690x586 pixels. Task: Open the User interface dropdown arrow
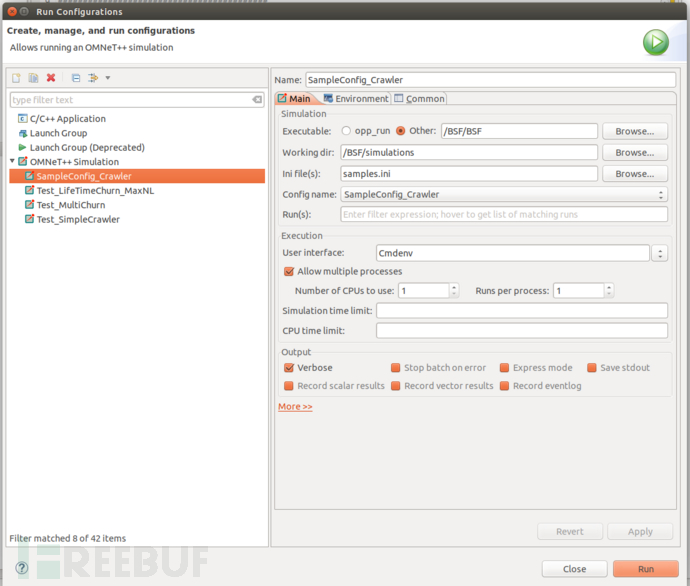(x=660, y=253)
